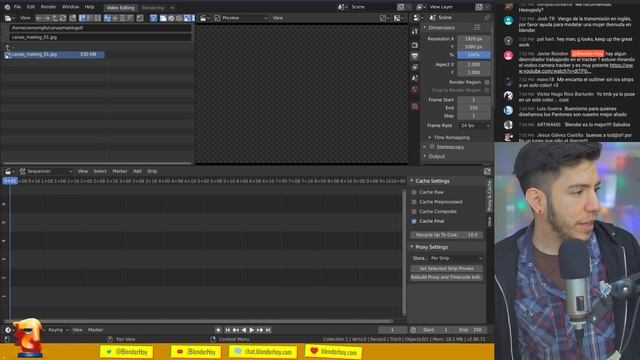This screenshot has width=640, height=360.
Task: Enable the Render Region checkbox
Action: coord(487,82)
